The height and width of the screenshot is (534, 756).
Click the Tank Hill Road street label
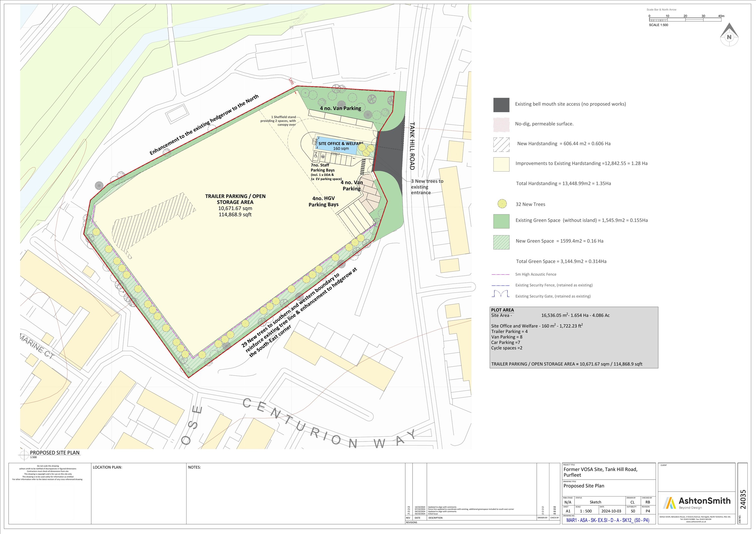412,146
